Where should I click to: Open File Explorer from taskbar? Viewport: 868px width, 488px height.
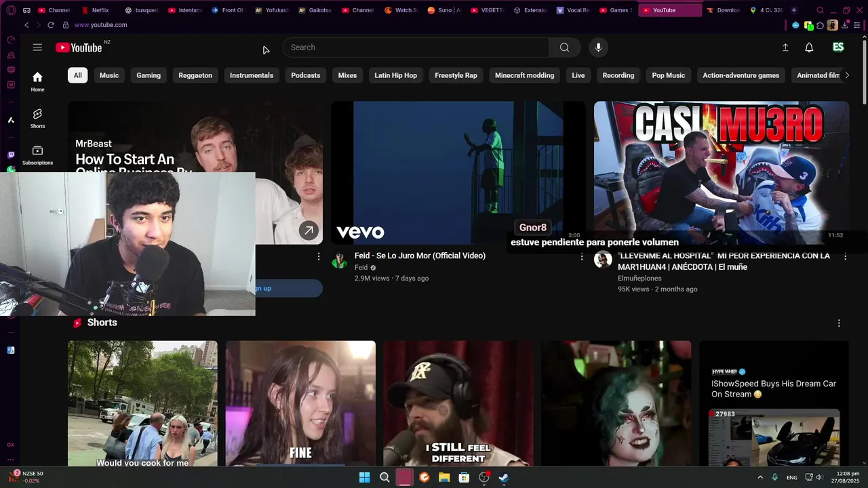(x=444, y=477)
